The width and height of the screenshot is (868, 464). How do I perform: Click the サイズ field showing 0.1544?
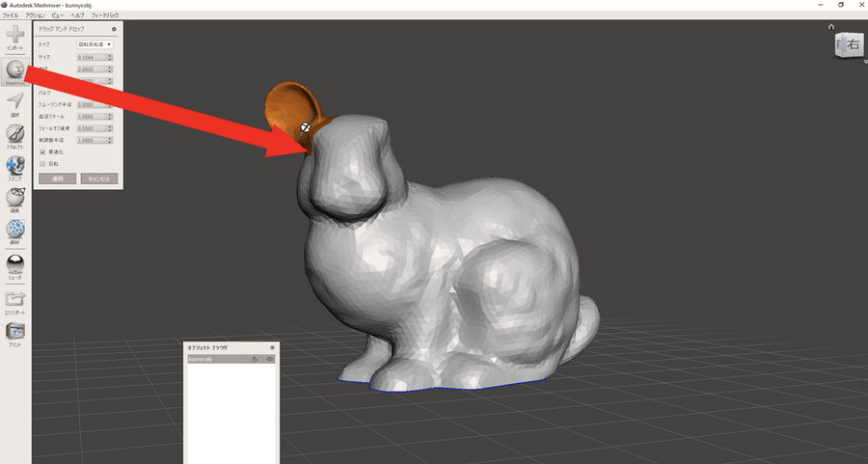(95, 57)
